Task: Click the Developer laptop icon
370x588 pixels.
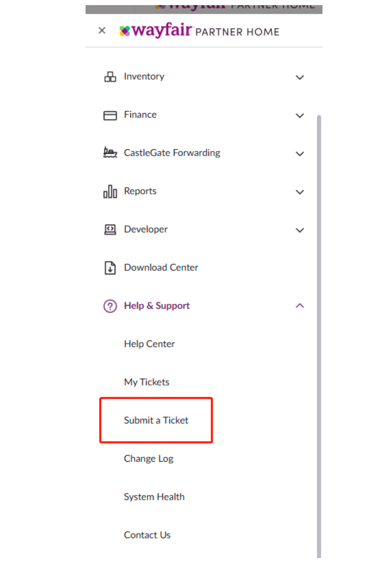Action: pyautogui.click(x=110, y=229)
